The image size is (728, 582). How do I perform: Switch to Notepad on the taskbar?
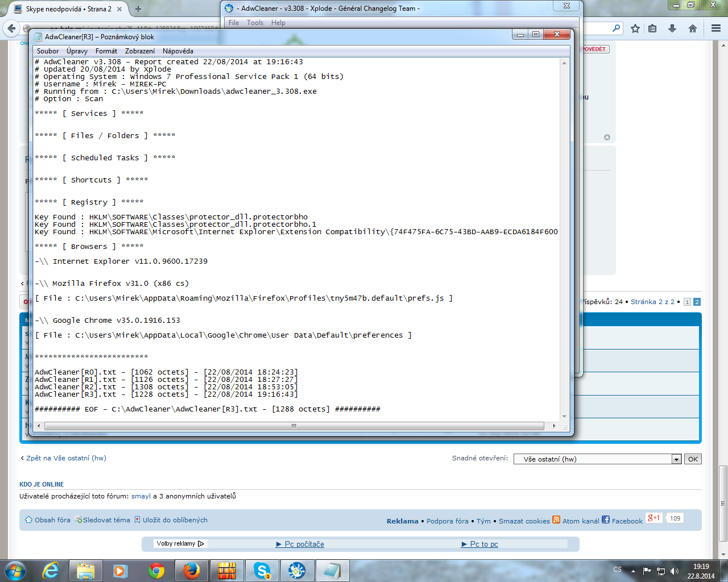click(x=333, y=571)
